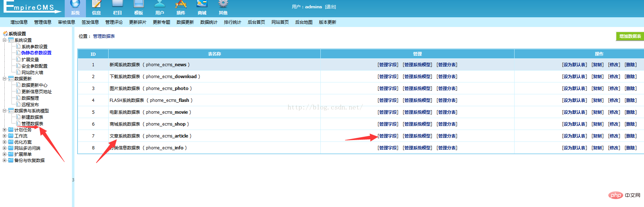The height and width of the screenshot is (207, 644).
Task: Open 安全参数配置 in the tree
Action: click(34, 66)
